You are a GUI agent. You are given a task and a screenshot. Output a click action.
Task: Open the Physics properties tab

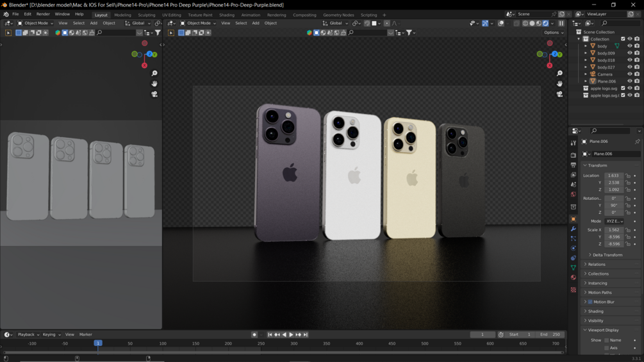(574, 249)
